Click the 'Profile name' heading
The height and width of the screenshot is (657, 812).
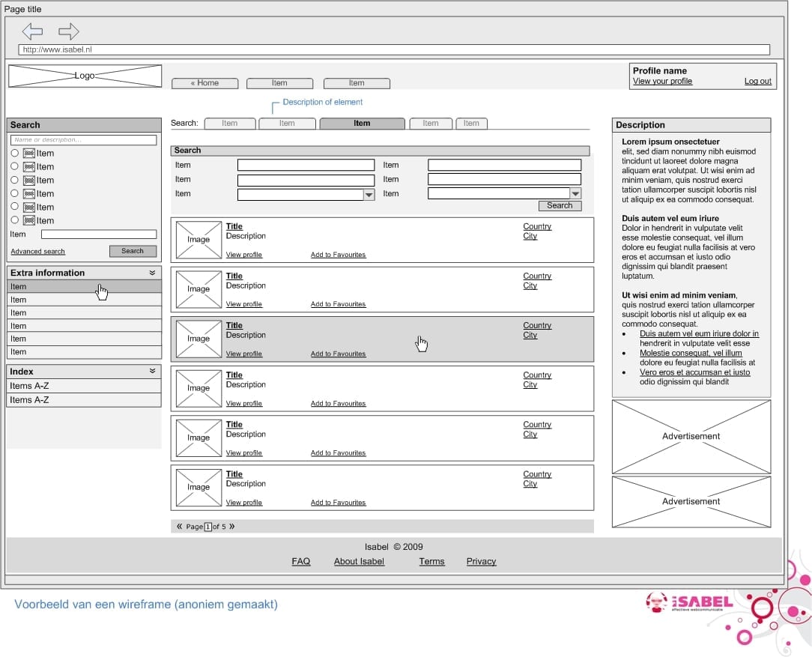[660, 71]
